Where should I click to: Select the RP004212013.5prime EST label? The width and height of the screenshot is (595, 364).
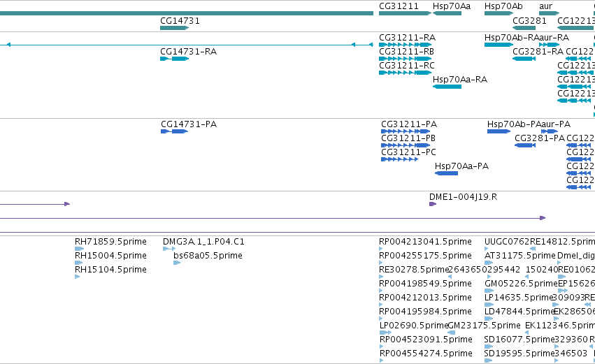coord(425,298)
